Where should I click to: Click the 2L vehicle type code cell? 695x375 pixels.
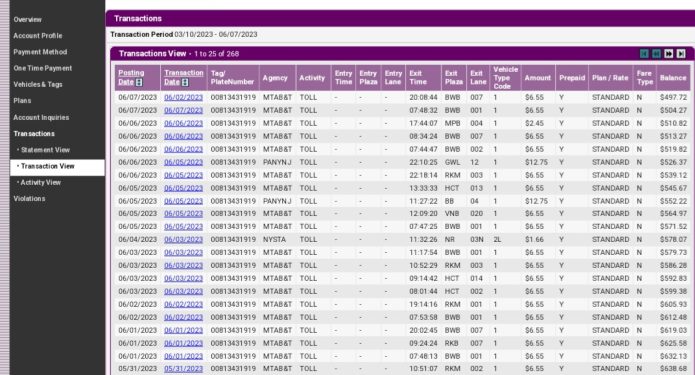click(x=497, y=239)
